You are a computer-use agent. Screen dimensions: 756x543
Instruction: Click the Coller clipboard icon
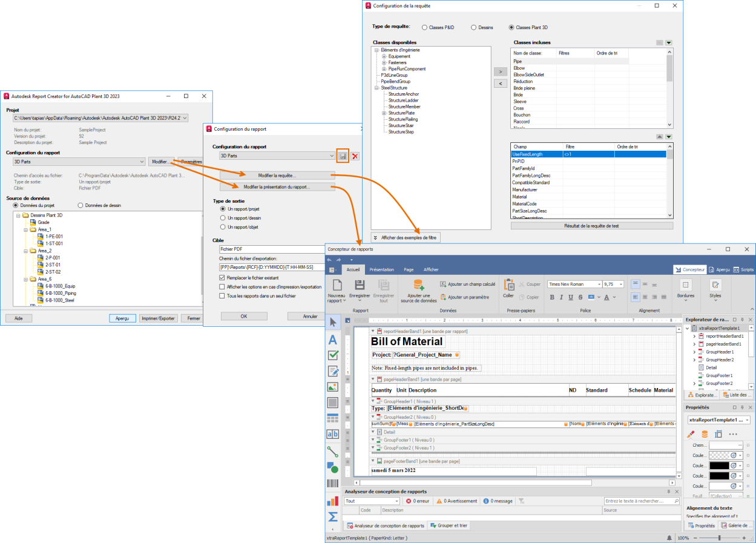508,285
